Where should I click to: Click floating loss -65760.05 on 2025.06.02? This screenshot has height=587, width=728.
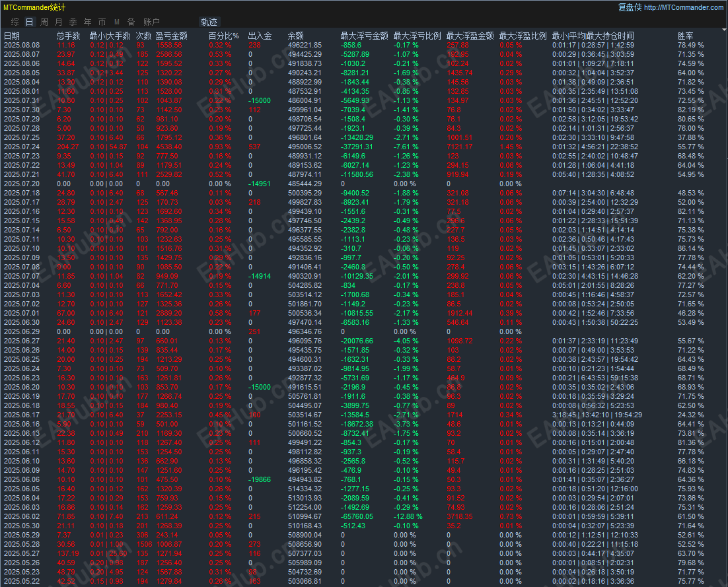(x=357, y=516)
